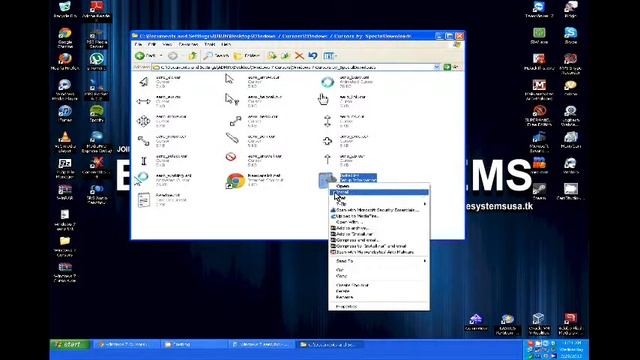Select the Chrome shortcut file icon
Viewport: 640px width, 360px height.
pos(235,180)
